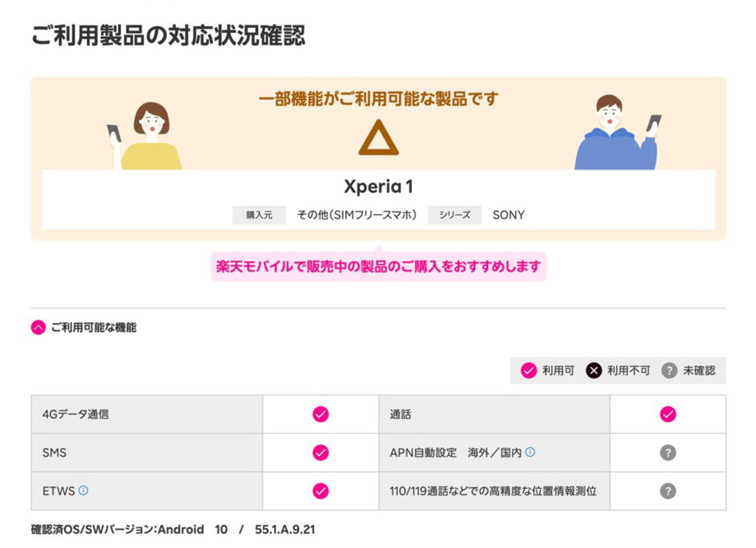Click the 110/119通話などでの高精度な位置情報測位 cell
The width and height of the screenshot is (756, 548).
(494, 491)
